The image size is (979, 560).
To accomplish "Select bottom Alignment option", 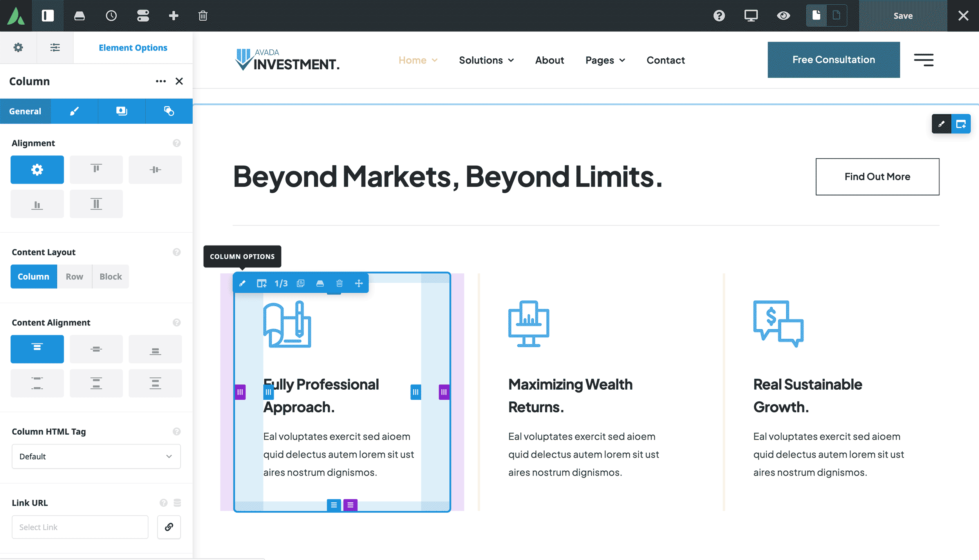I will click(x=37, y=204).
